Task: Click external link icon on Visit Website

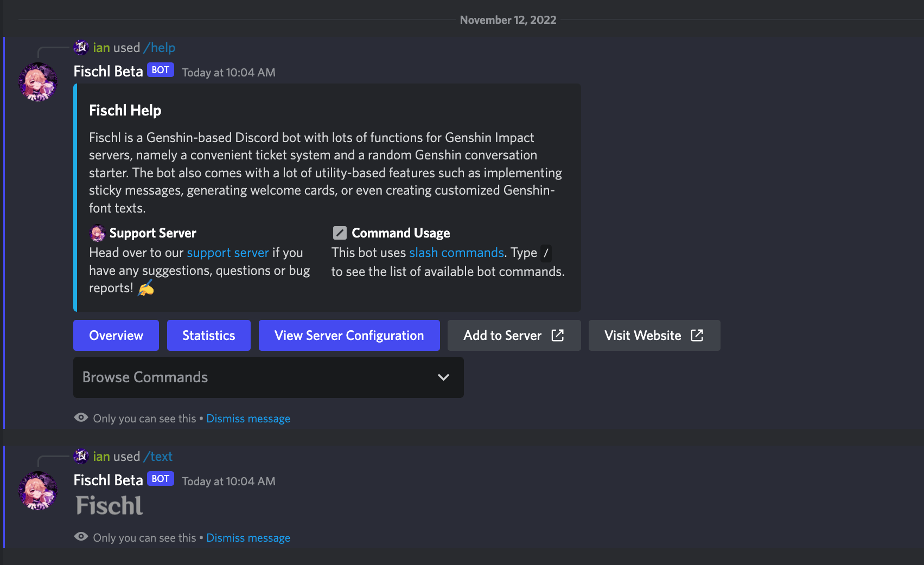Action: point(697,336)
